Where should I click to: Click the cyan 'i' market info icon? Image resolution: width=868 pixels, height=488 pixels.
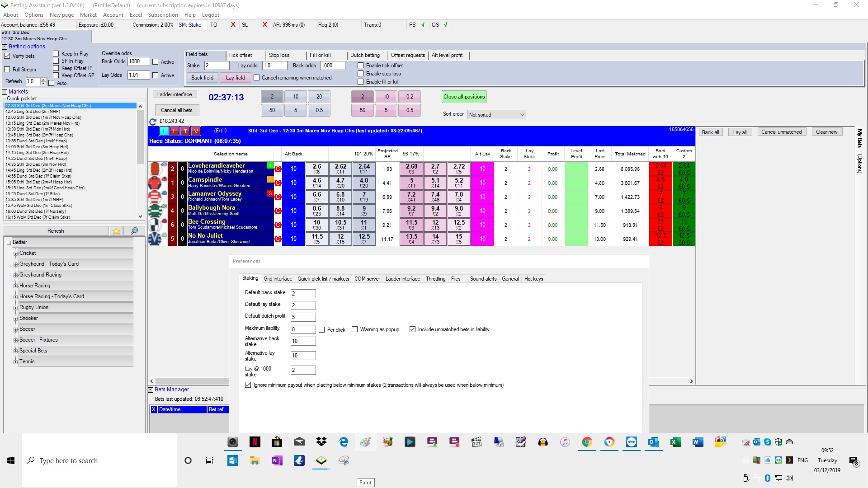[x=164, y=131]
